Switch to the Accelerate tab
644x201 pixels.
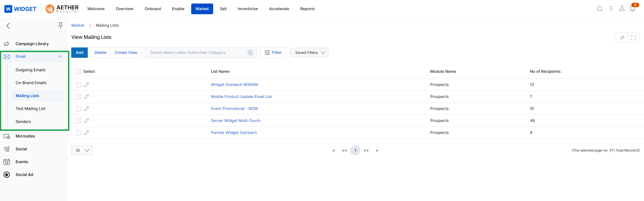point(279,9)
